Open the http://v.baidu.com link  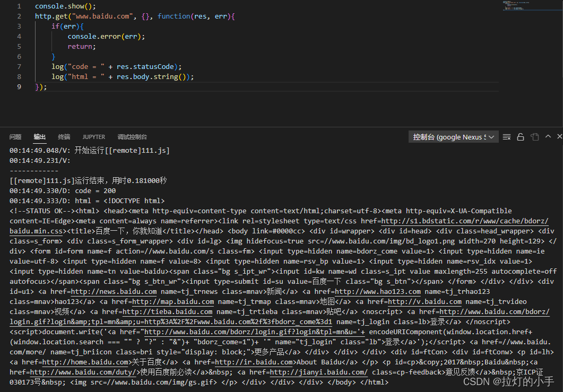coord(425,301)
